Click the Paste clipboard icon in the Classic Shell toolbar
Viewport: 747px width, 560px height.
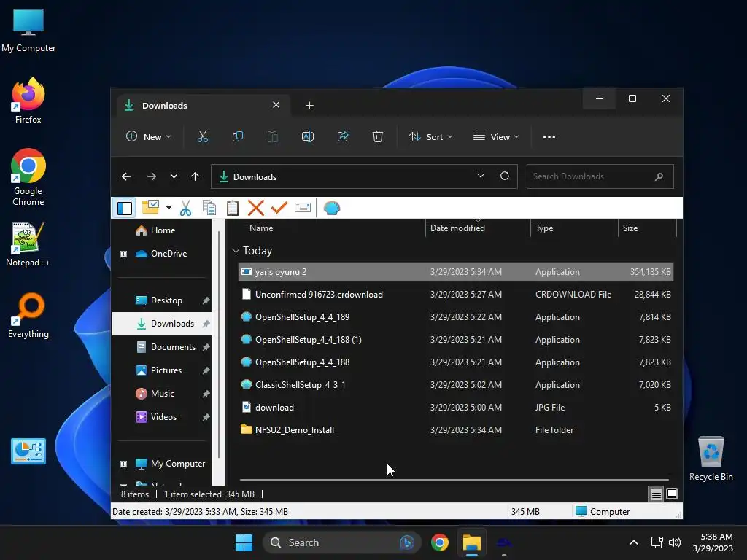[x=233, y=208]
